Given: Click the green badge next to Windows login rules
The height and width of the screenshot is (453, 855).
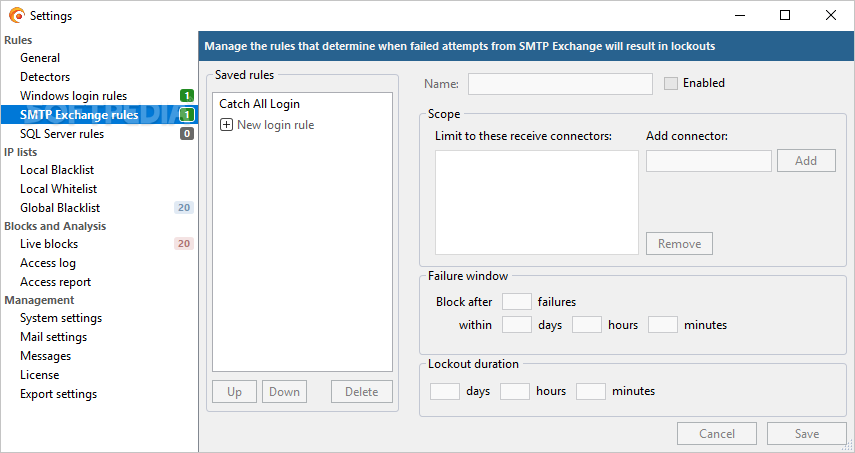Looking at the screenshot, I should [x=187, y=96].
